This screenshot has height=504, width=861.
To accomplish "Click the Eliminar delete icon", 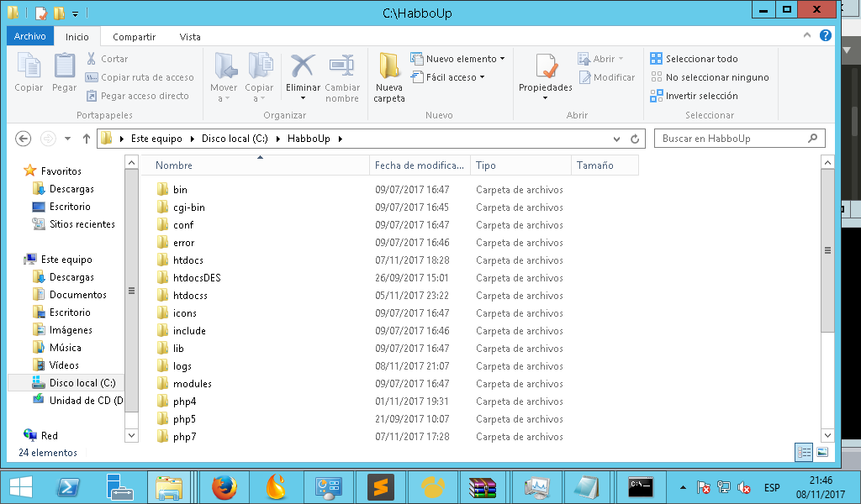I will pyautogui.click(x=303, y=66).
